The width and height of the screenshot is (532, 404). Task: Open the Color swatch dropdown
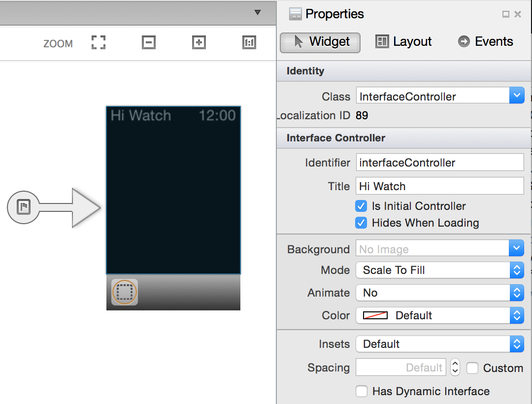517,315
